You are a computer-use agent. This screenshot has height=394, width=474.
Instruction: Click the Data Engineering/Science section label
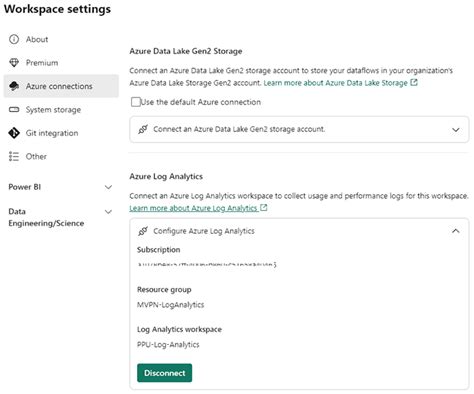46,217
